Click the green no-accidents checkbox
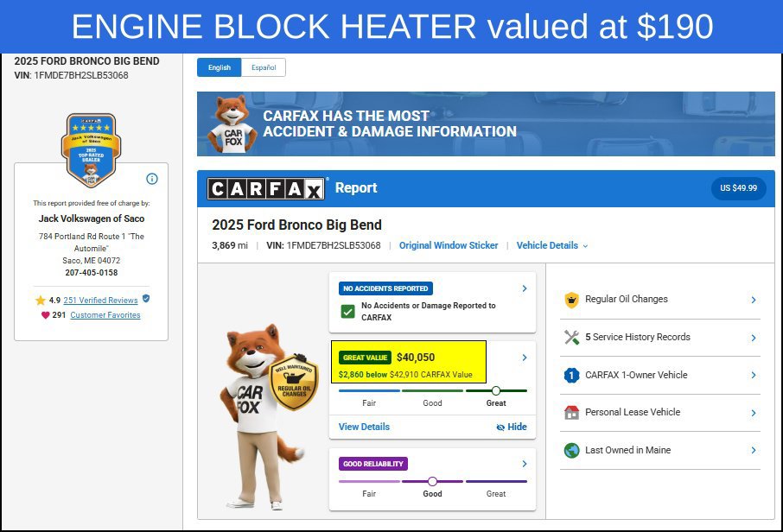 click(x=347, y=312)
